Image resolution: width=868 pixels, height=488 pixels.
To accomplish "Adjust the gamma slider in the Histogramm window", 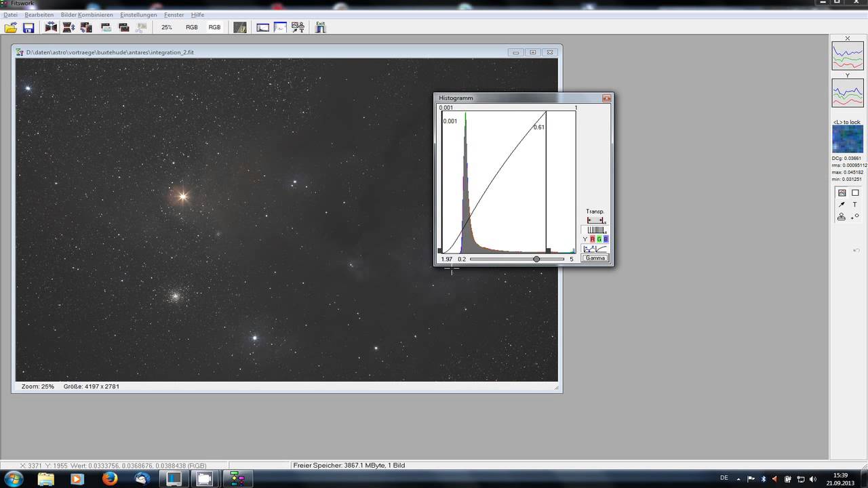I will (x=536, y=259).
